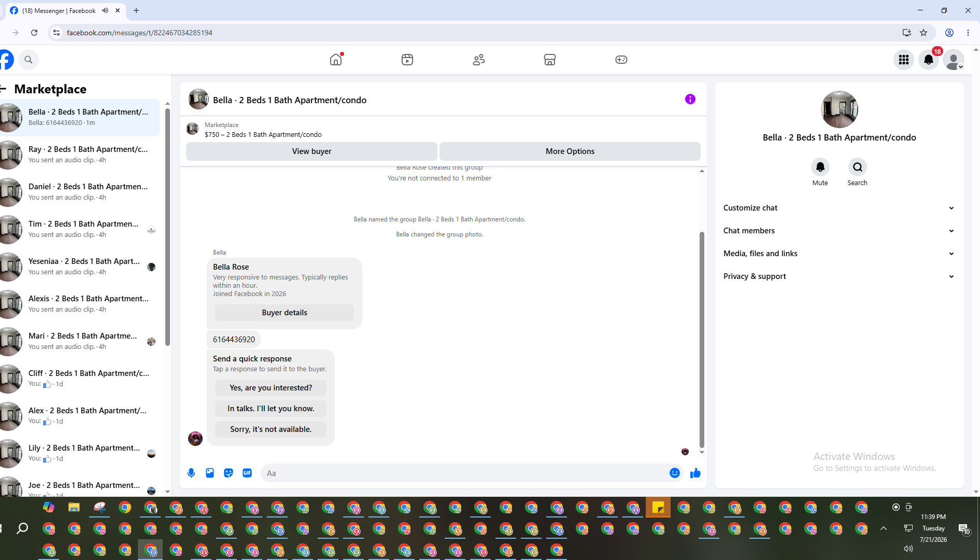This screenshot has width=980, height=560.
Task: Open File Explorer from the taskbar
Action: pos(74,508)
